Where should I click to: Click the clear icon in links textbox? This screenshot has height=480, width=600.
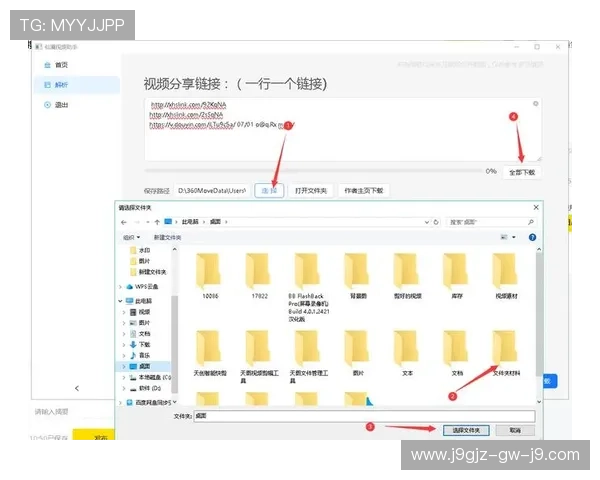tap(535, 104)
